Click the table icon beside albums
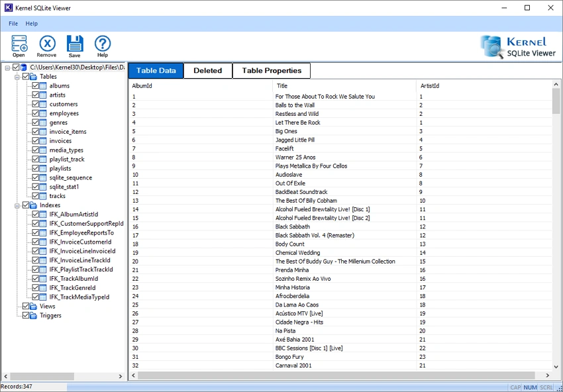 43,86
